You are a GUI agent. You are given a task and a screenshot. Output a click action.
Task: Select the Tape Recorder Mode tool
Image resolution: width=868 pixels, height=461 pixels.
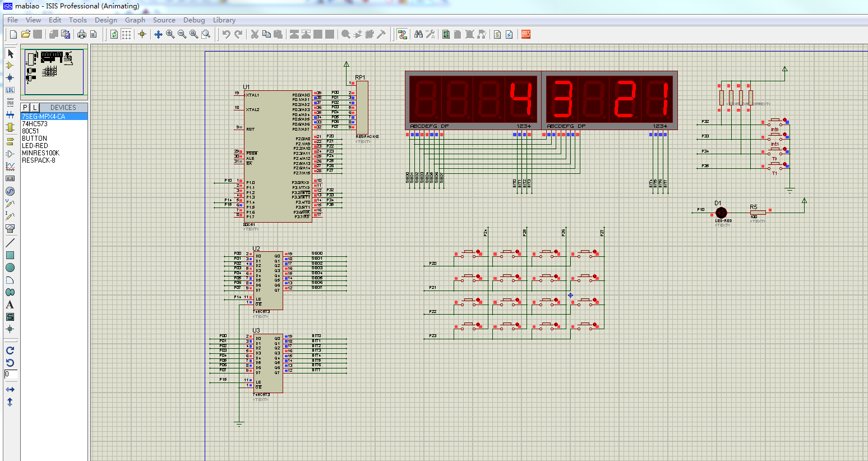click(10, 178)
